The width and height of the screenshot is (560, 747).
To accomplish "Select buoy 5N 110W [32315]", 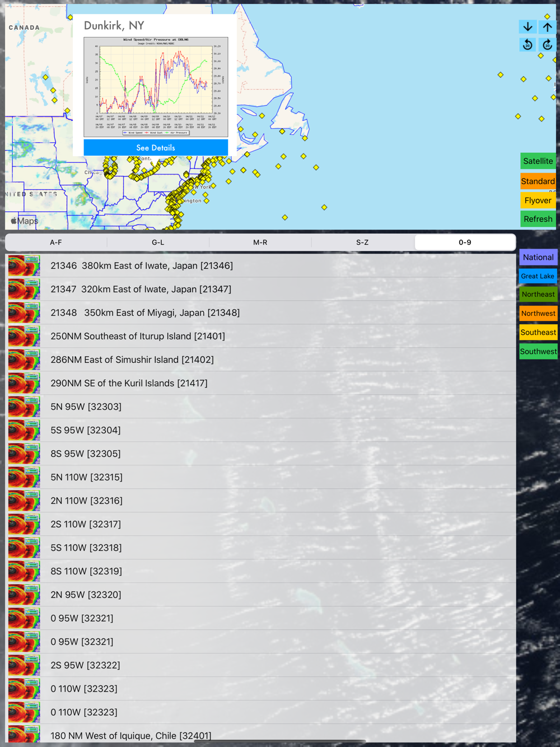I will tap(261, 478).
